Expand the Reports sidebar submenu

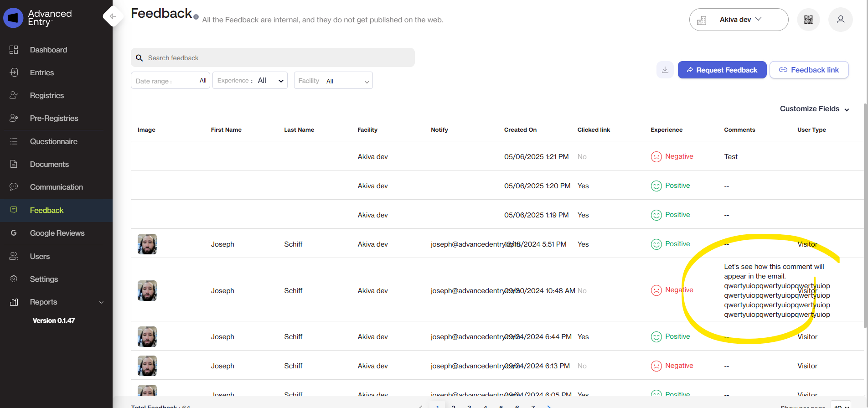point(101,302)
